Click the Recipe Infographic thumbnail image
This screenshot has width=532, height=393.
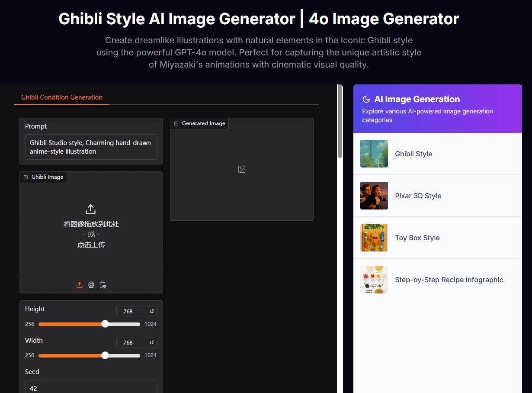coord(374,280)
